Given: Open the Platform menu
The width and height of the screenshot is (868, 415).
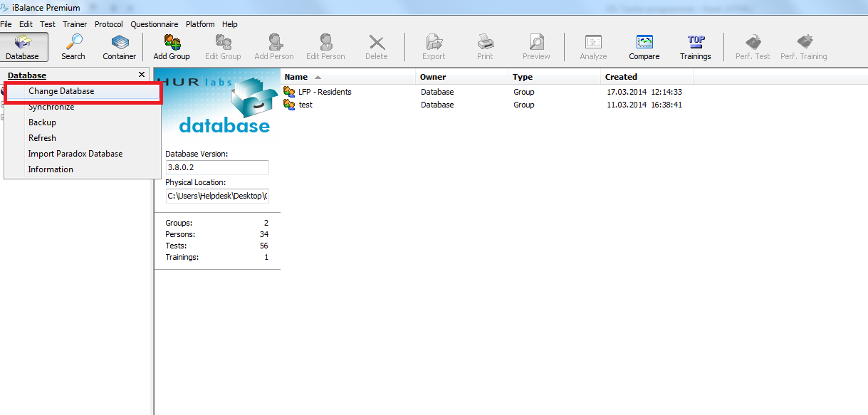Looking at the screenshot, I should [x=200, y=24].
